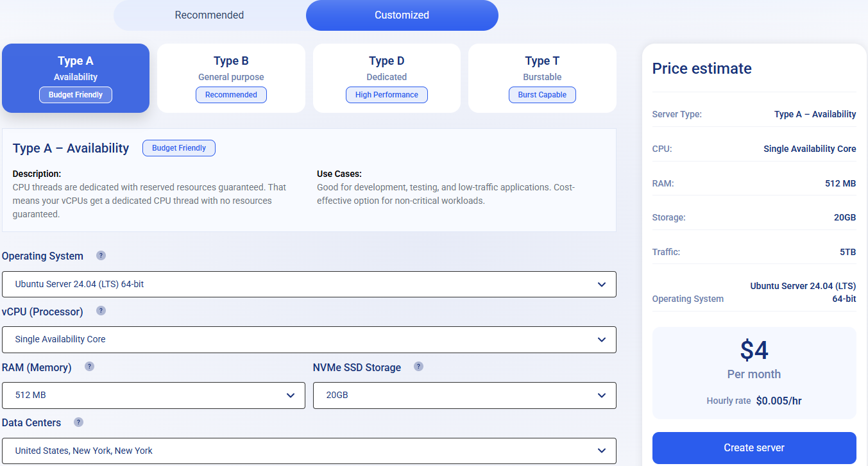
Task: Switch to the Recommended tab
Action: [x=210, y=15]
